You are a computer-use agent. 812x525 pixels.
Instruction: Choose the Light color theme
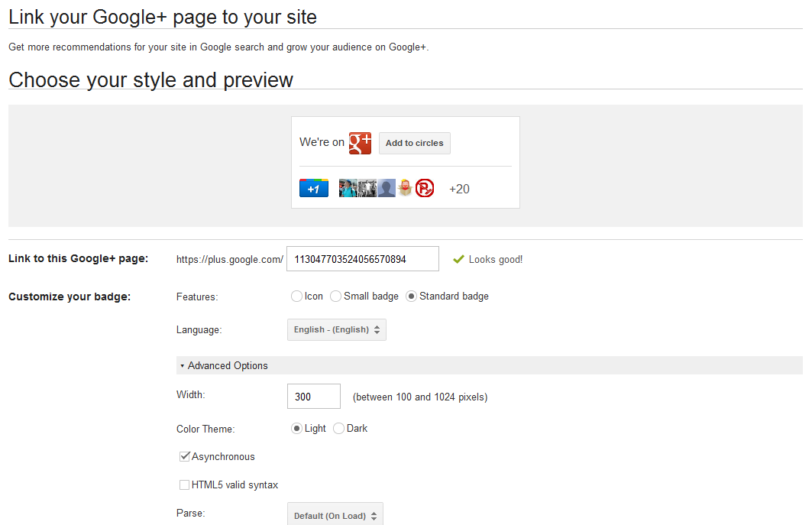pos(296,429)
